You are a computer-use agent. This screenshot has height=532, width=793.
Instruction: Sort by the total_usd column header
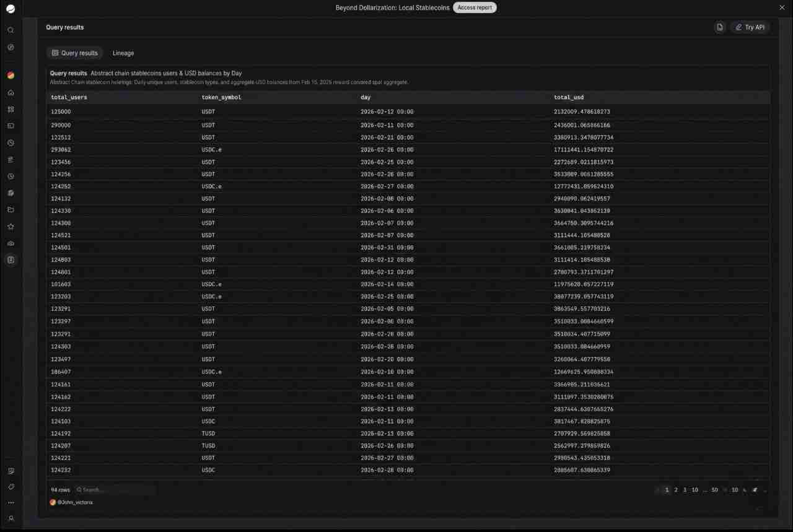568,97
